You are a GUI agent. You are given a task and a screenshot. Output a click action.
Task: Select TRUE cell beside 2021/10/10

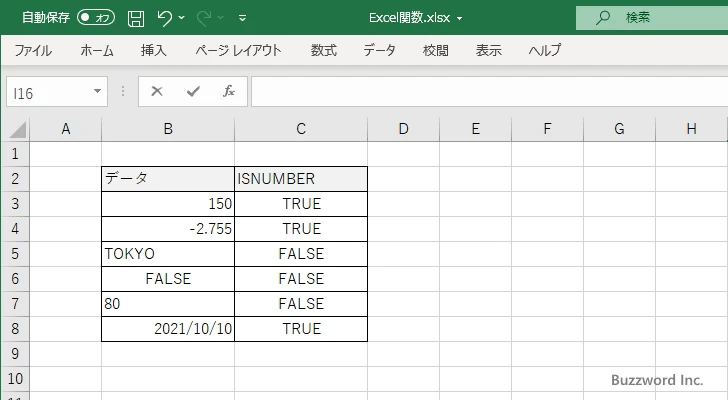point(301,329)
